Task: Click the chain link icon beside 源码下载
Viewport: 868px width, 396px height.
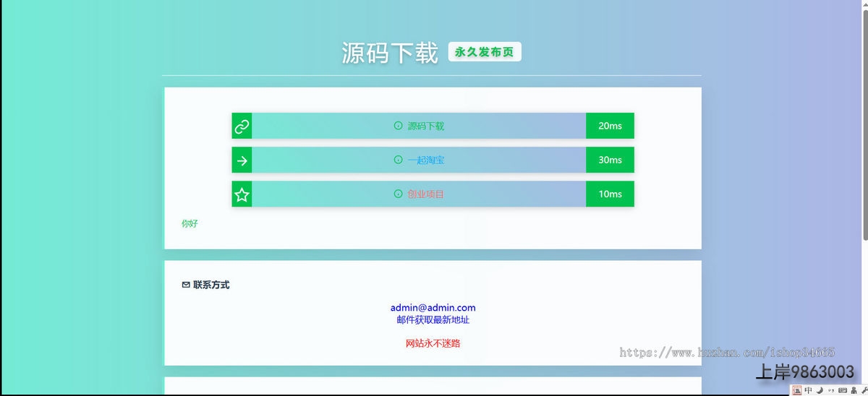Action: pyautogui.click(x=242, y=126)
